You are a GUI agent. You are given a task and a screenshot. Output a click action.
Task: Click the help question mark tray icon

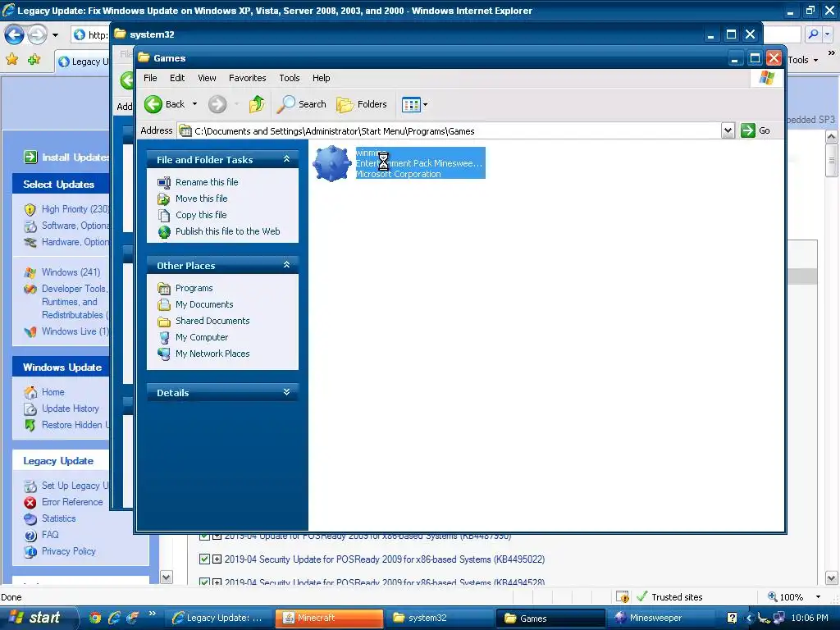[732, 618]
